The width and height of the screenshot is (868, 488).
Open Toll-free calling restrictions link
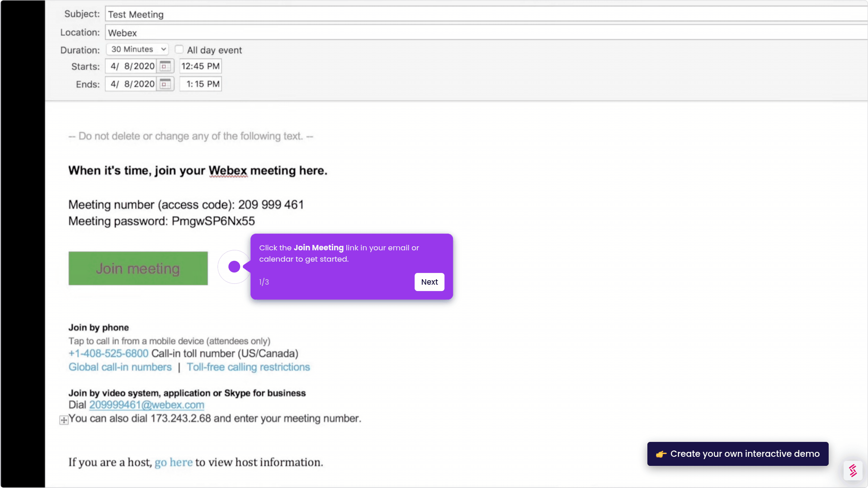point(248,367)
